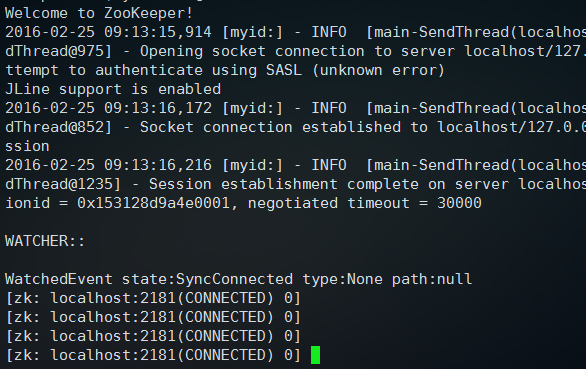Click the timestamp 09:13:16,172
586x369 pixels.
pyautogui.click(x=158, y=108)
